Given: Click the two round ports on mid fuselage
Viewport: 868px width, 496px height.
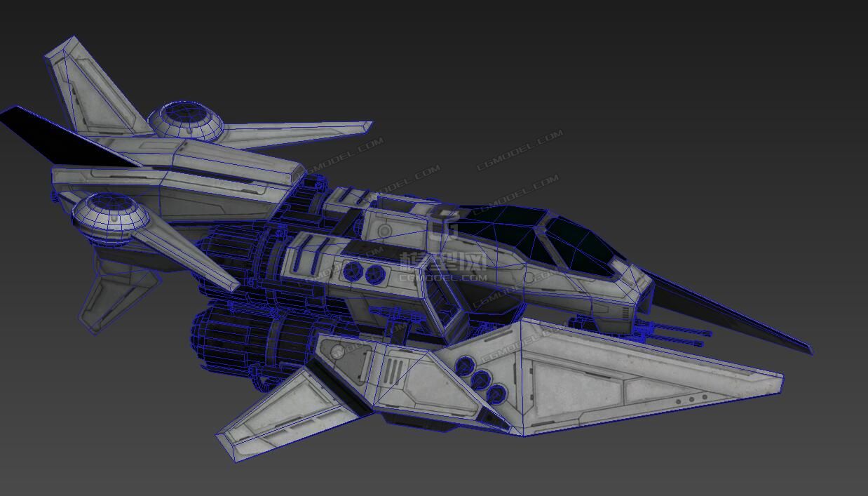Looking at the screenshot, I should [x=365, y=273].
